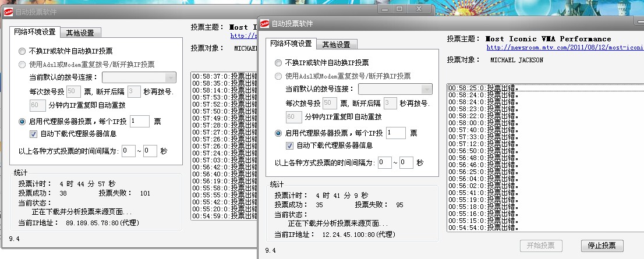This screenshot has width=644, height=259.
Task: Open the 当前默认的拨号连接 dropdown in front window
Action: 426,89
